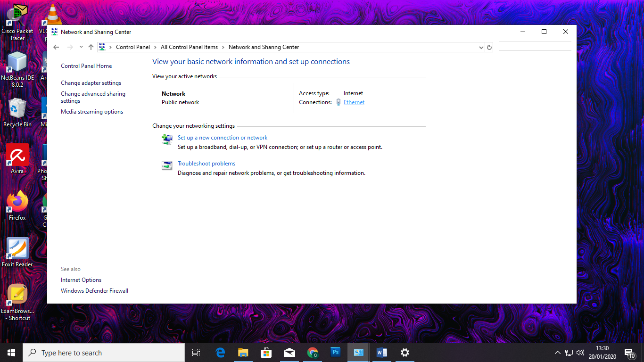Open ExamBrowser shortcut on desktop
644x362 pixels.
pos(17,303)
